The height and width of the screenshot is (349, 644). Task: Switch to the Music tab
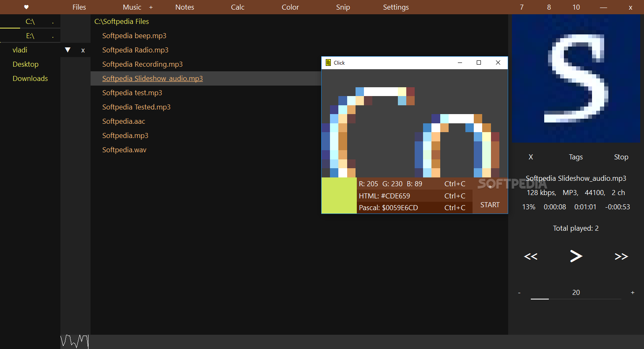[132, 7]
